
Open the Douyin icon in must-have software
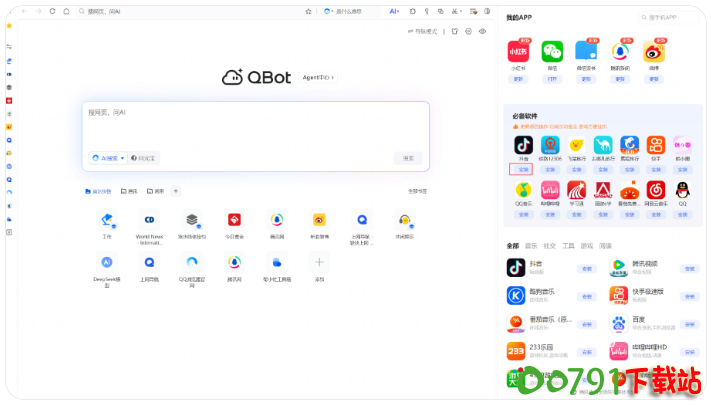coord(523,146)
